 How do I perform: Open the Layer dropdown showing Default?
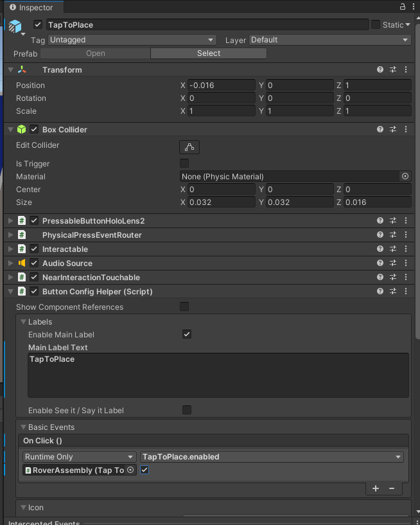pyautogui.click(x=330, y=40)
